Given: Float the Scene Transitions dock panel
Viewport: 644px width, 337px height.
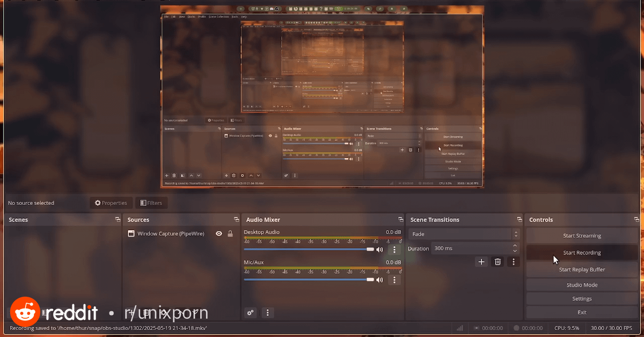Looking at the screenshot, I should click(519, 219).
